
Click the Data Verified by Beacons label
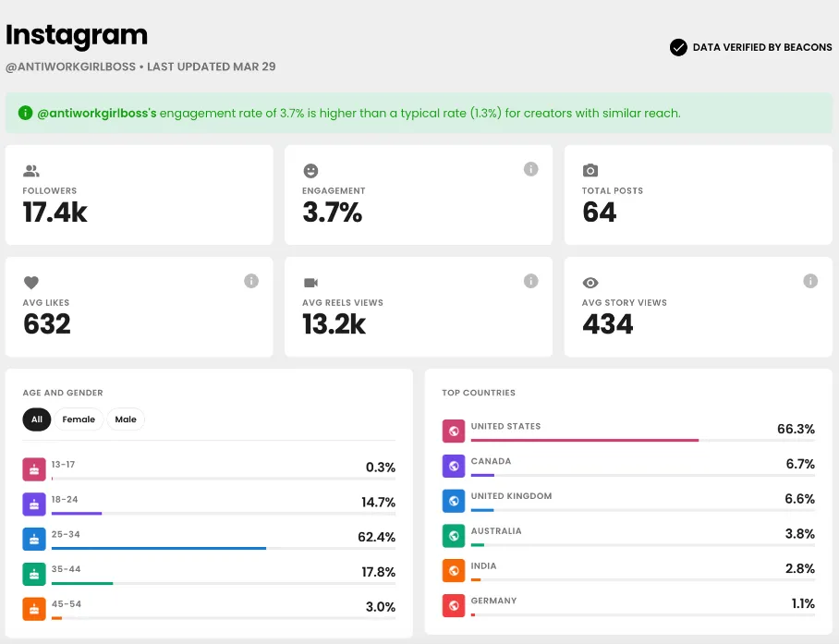[762, 47]
